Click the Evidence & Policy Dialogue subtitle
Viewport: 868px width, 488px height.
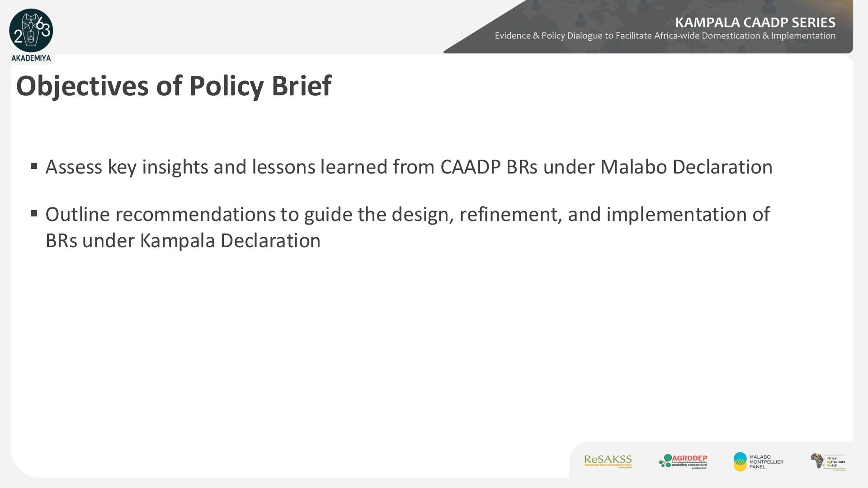click(x=665, y=36)
